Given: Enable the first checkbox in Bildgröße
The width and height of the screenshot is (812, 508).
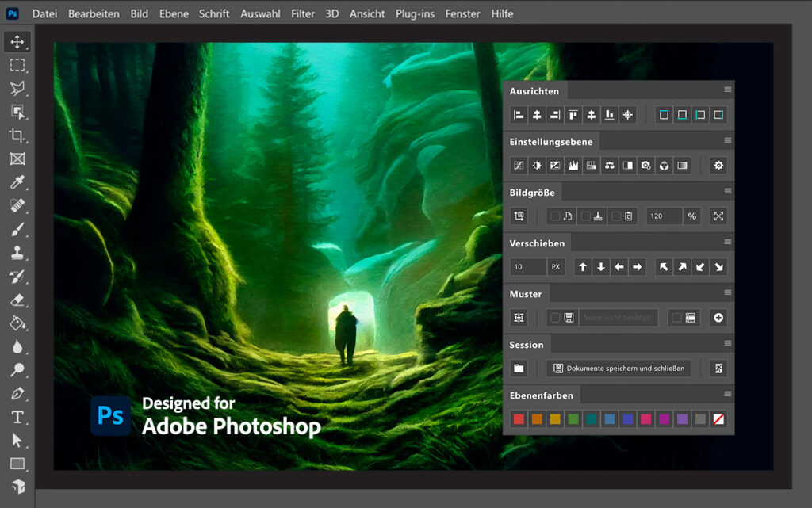Looking at the screenshot, I should pos(555,216).
